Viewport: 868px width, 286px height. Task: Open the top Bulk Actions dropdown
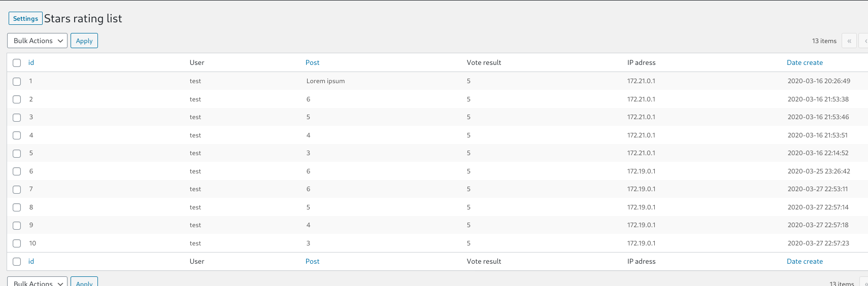click(37, 41)
